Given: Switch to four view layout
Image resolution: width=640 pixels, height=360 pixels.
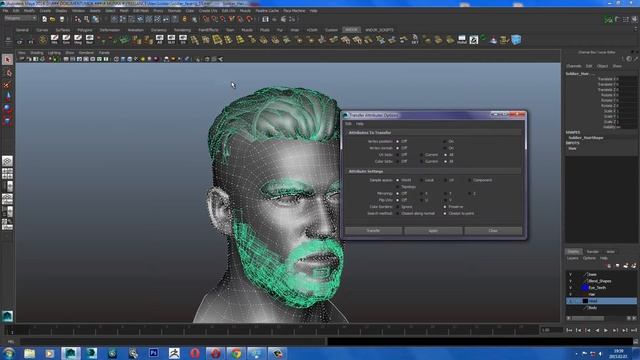Looking at the screenshot, I should pos(7,174).
